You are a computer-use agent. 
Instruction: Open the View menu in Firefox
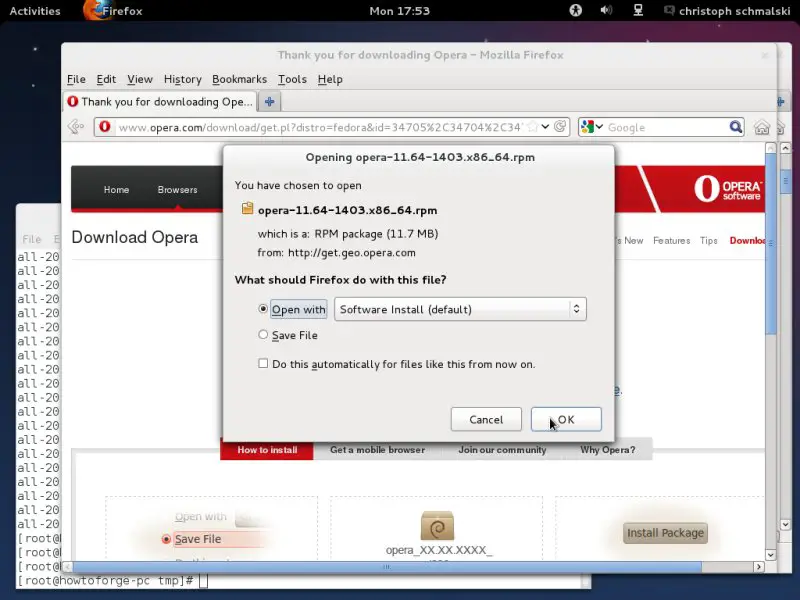[140, 79]
